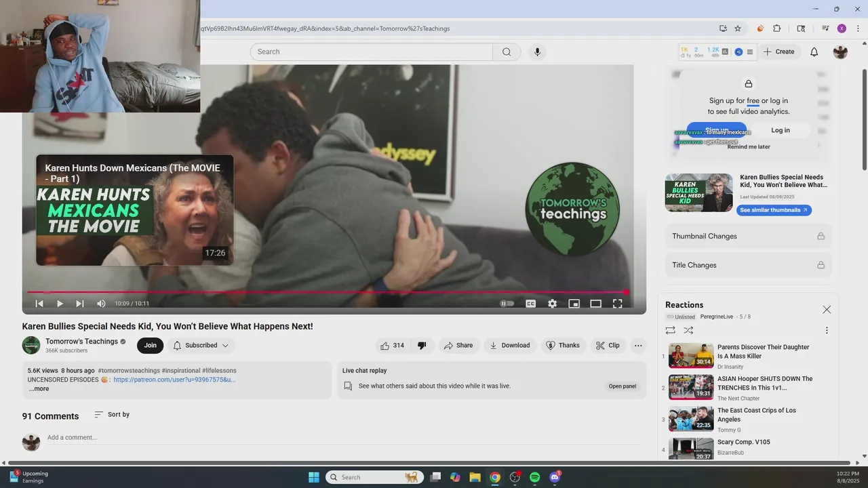Open video settings gear icon
Screen dimensions: 868x488
coord(553,304)
